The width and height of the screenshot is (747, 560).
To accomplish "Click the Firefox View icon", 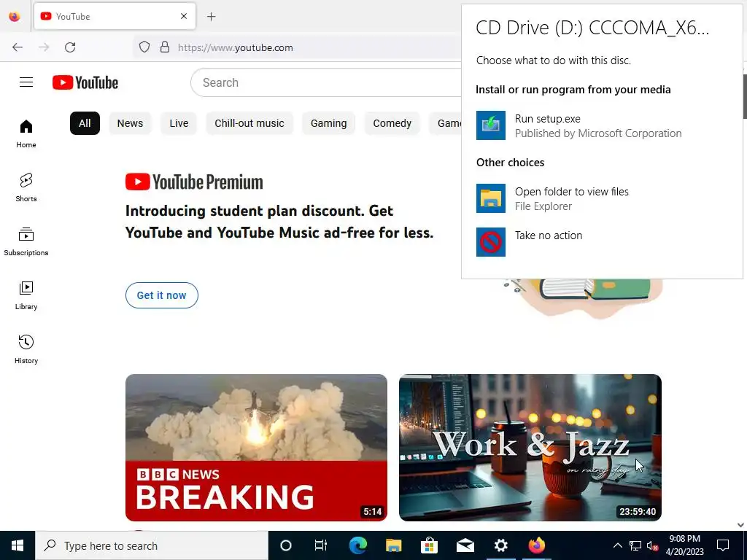I will (15, 17).
